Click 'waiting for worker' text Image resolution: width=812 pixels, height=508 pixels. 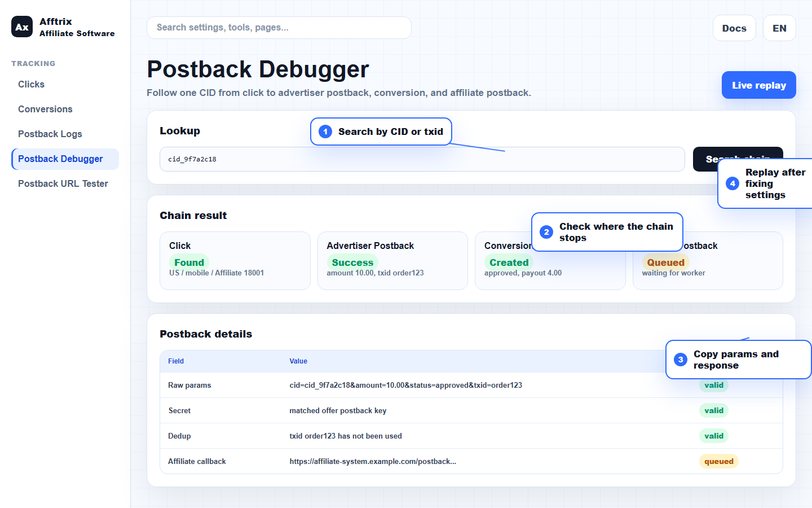tap(673, 273)
